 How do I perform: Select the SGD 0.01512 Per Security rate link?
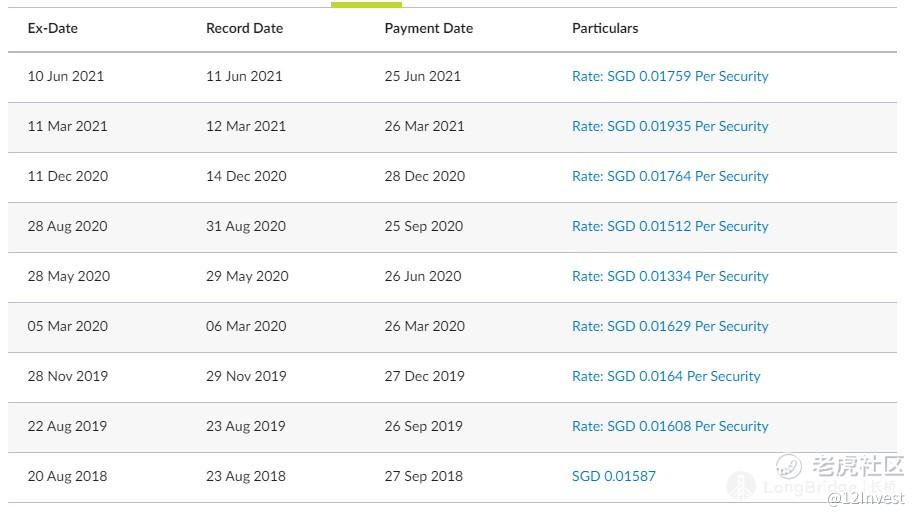click(670, 226)
